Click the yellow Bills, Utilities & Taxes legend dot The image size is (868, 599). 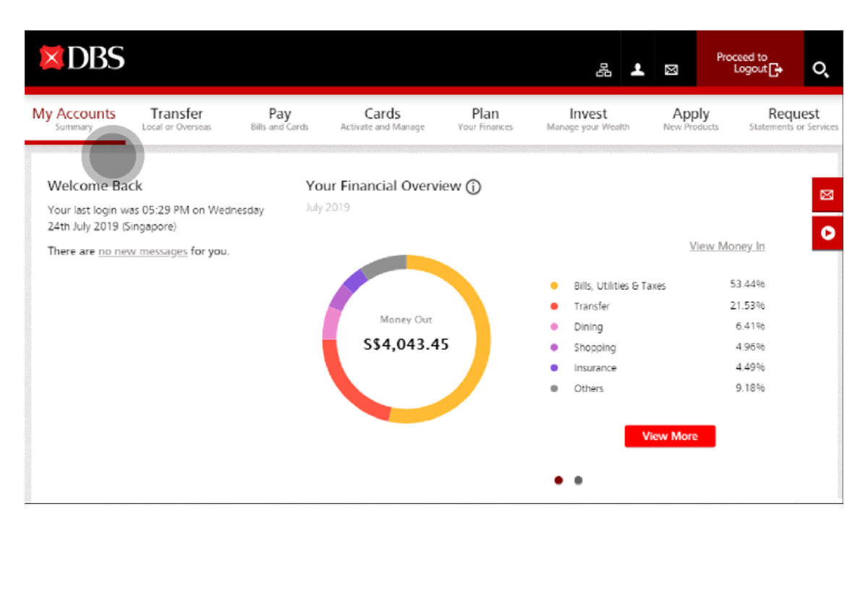(553, 285)
